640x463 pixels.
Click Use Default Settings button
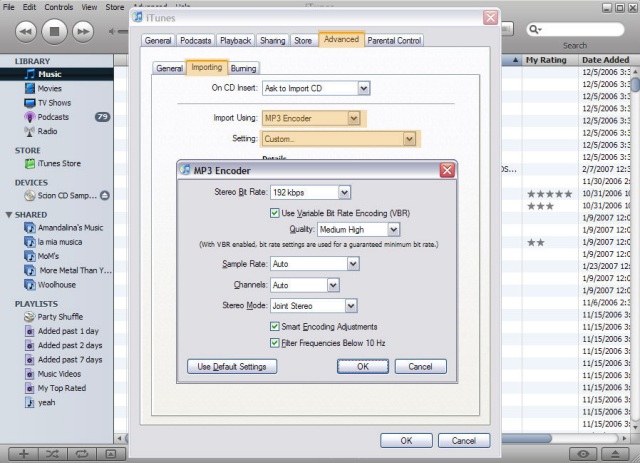[232, 367]
